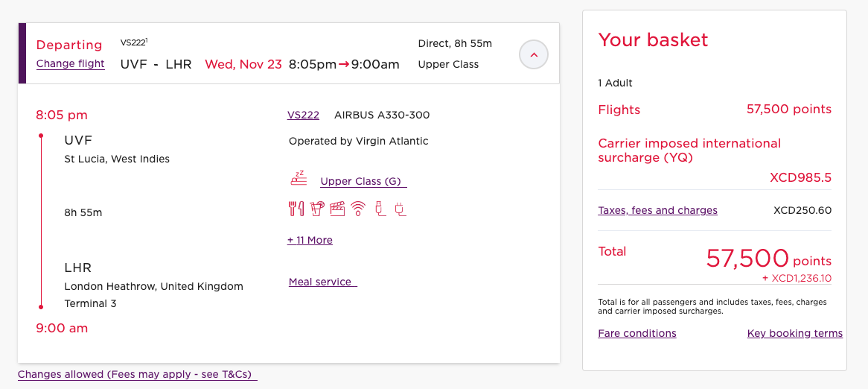The width and height of the screenshot is (868, 389).
Task: Open Taxes, fees and charges breakdown
Action: 657,211
